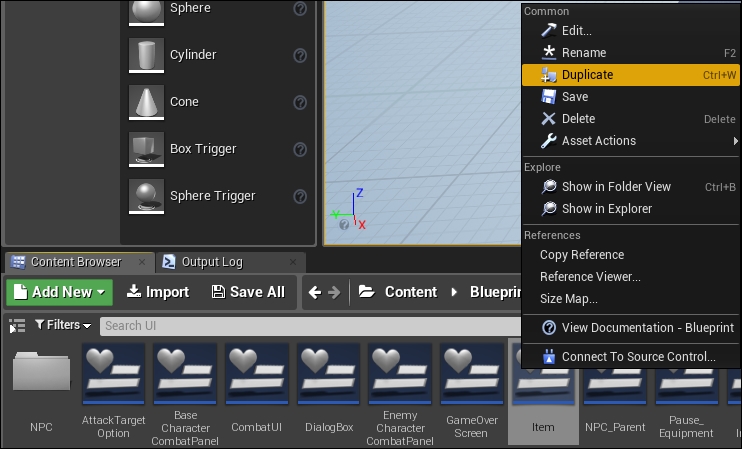
Task: Select the Enemy Character CombatPanel asset
Action: (400, 394)
